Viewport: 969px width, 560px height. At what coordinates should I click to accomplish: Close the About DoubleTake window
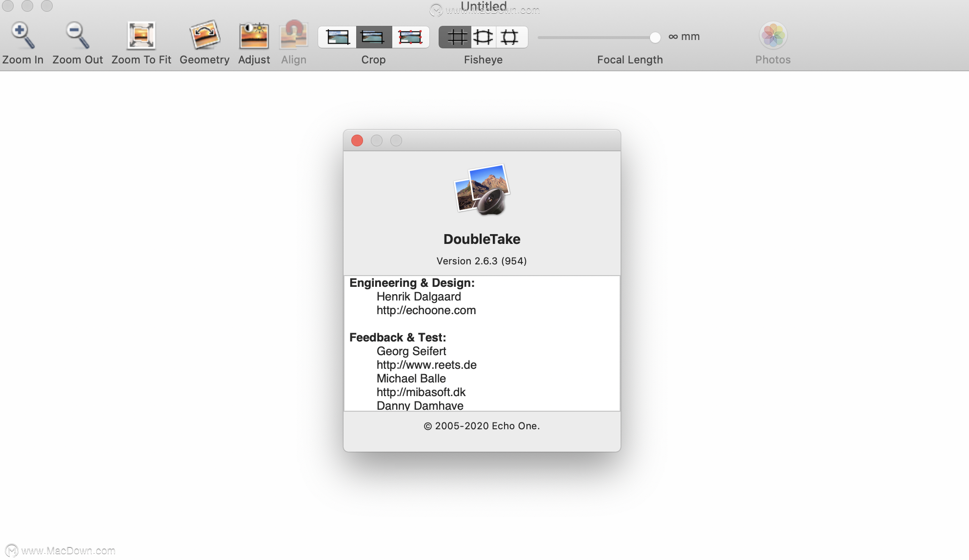(x=357, y=140)
